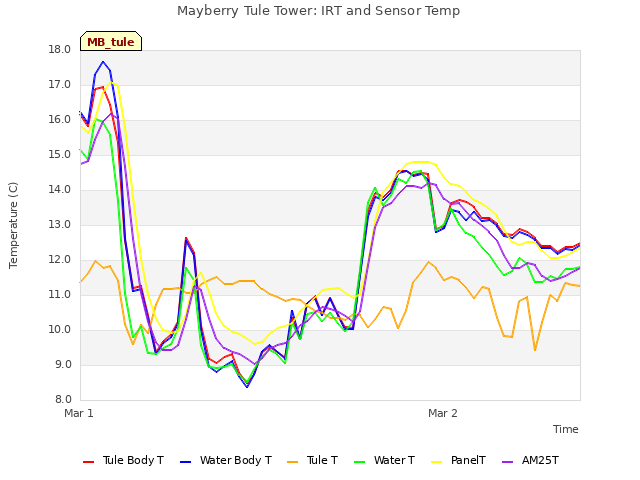Click the Mar 2 x-axis tick label
Image resolution: width=640 pixels, height=480 pixels.
(x=443, y=413)
